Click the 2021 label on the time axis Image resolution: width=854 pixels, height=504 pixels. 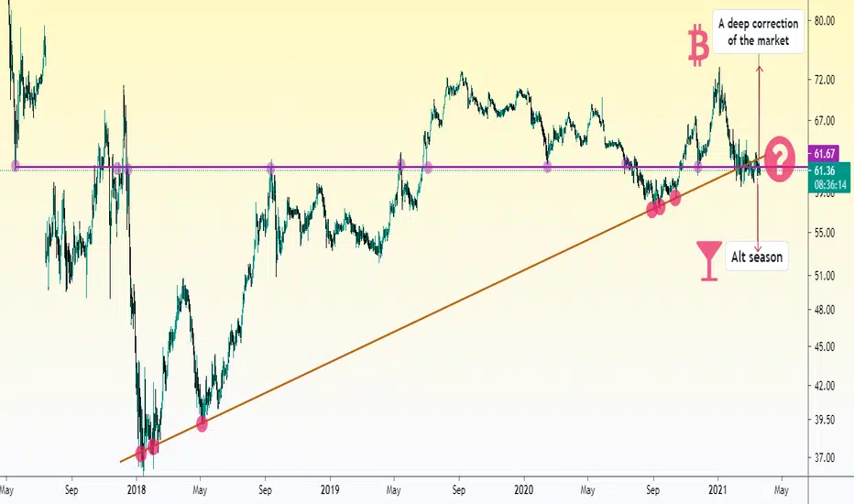point(717,490)
